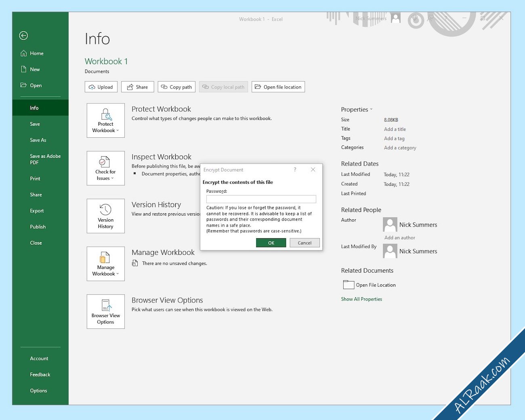Open the Protect Workbook dropdown
The height and width of the screenshot is (420, 525).
click(x=106, y=120)
